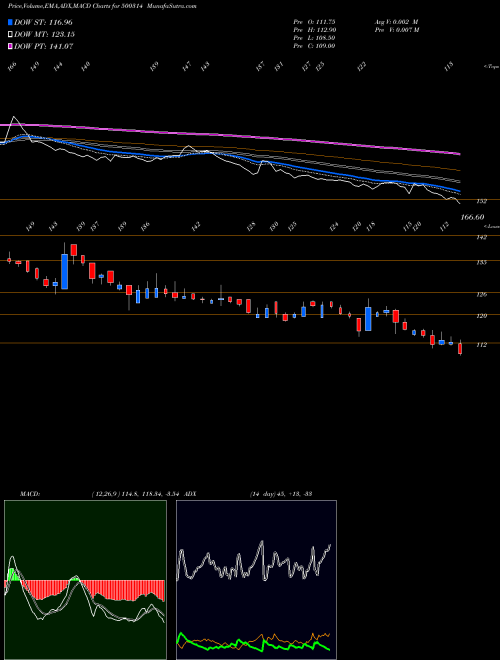Open the ADX indicator chart panel
This screenshot has height=660, width=500.
pos(256,580)
